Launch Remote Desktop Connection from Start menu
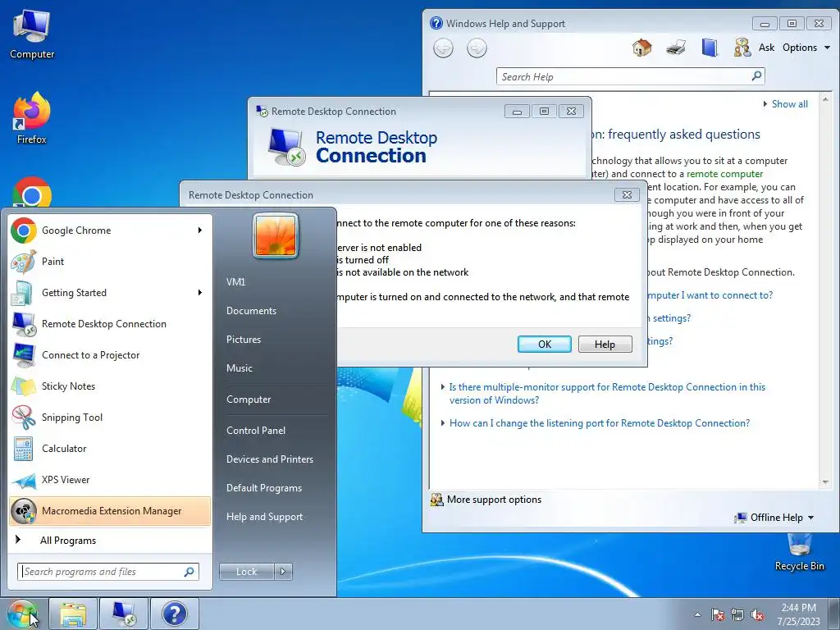 pyautogui.click(x=110, y=323)
